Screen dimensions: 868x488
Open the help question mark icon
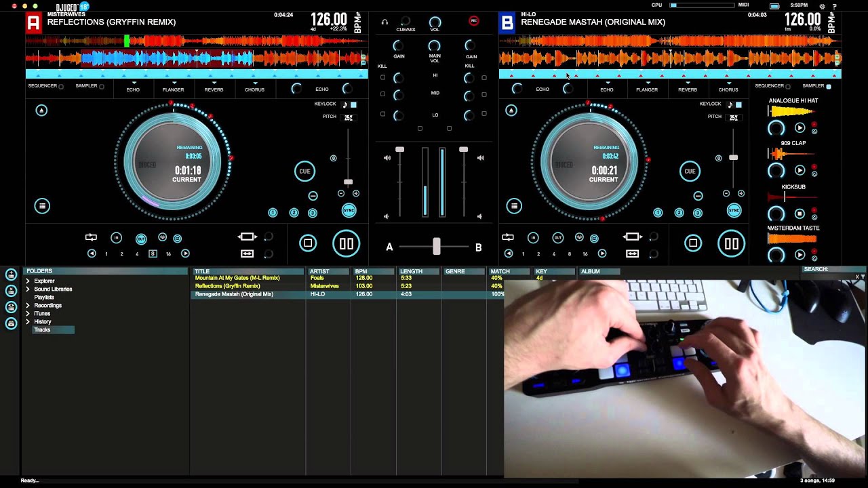point(835,5)
